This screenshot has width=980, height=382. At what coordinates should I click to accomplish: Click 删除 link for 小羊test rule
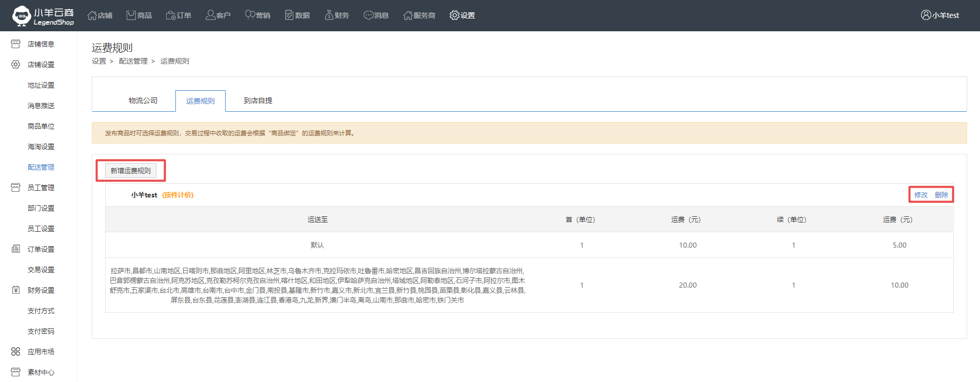942,195
